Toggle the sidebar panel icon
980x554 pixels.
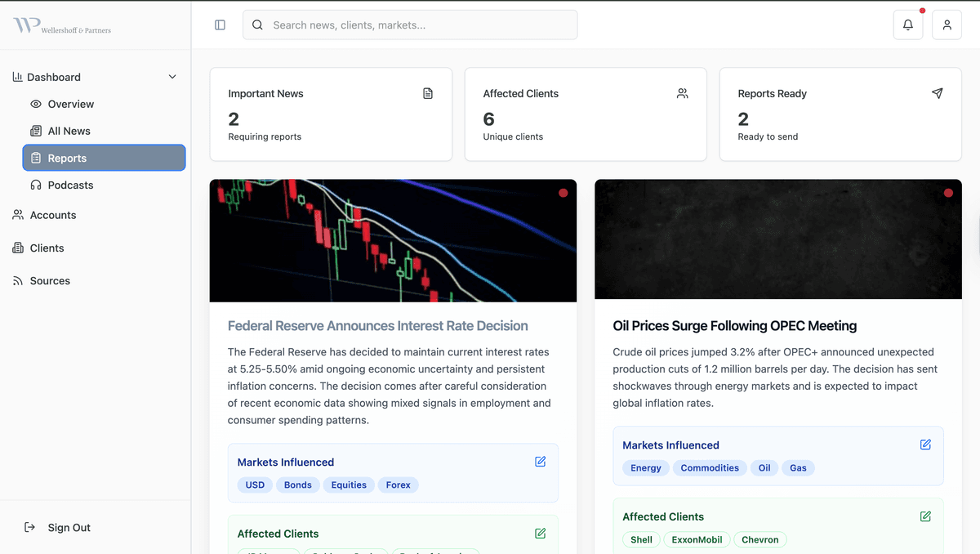220,25
